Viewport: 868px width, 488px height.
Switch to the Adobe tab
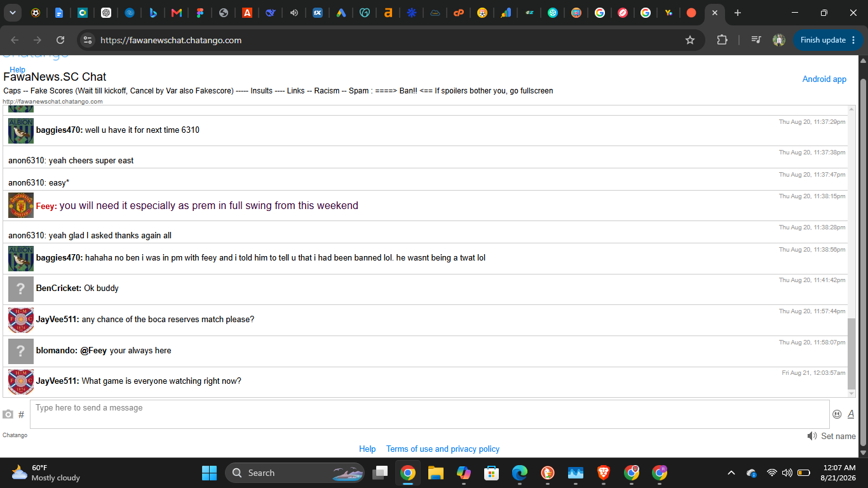(247, 13)
